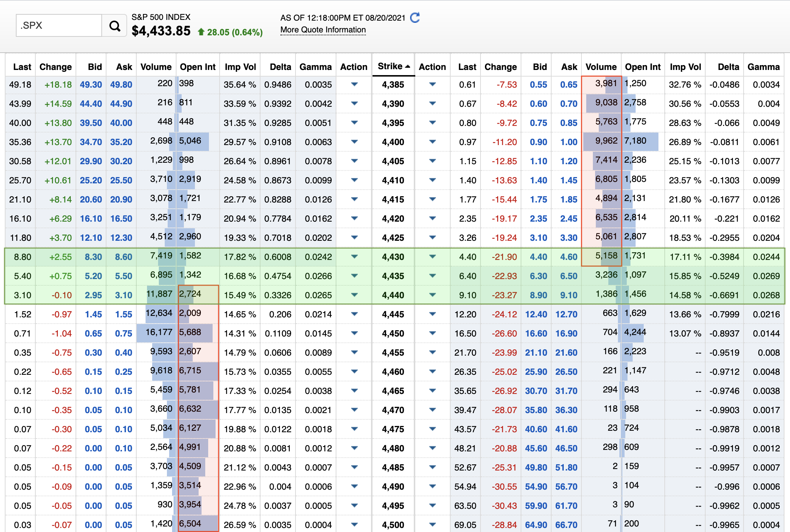Click calls open interest bar 6,715
Image resolution: width=790 pixels, height=532 pixels.
(197, 371)
